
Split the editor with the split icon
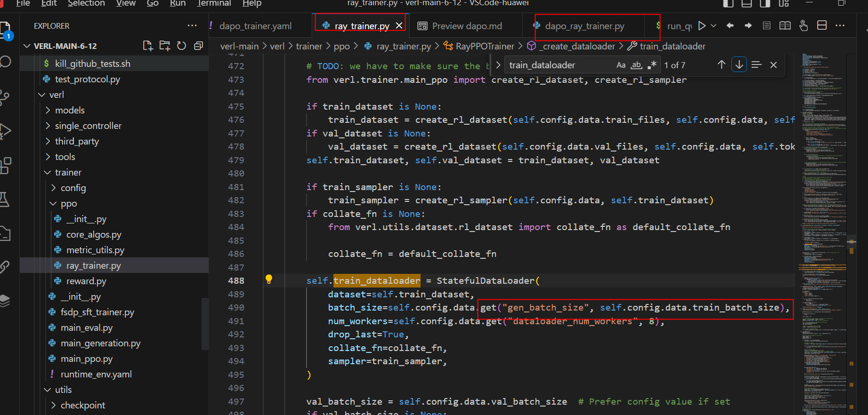(822, 25)
